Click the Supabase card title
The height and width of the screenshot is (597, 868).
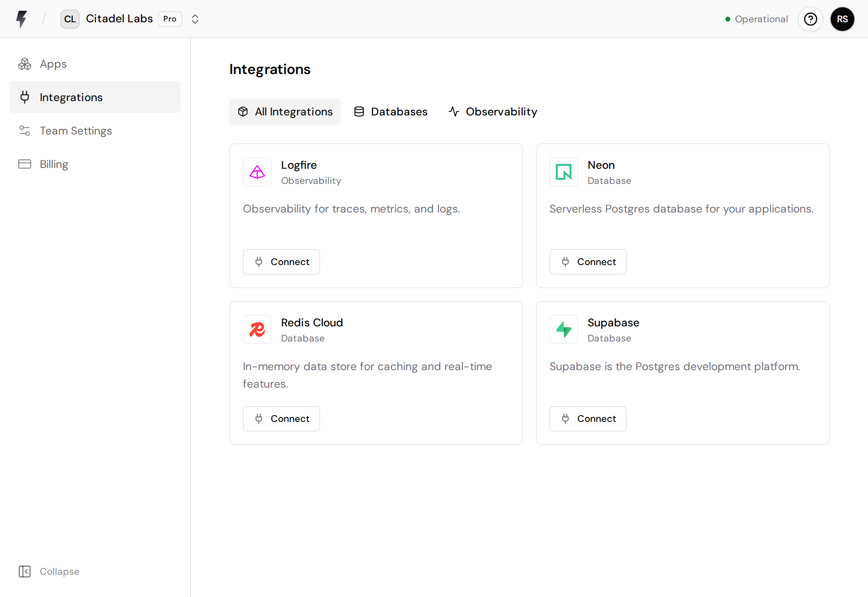pyautogui.click(x=614, y=322)
